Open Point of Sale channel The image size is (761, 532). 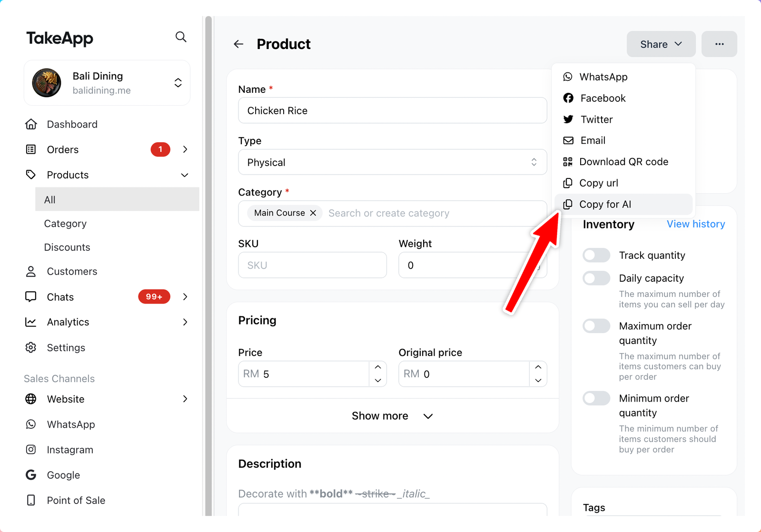76,500
